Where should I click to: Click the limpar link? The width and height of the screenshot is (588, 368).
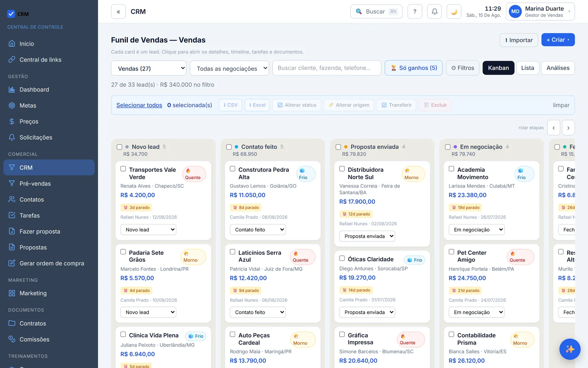click(561, 105)
